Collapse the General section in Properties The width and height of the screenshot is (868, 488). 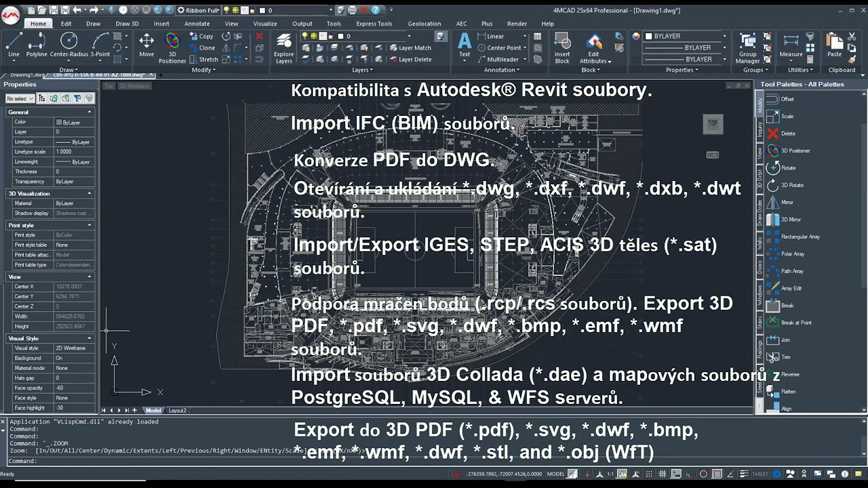89,112
